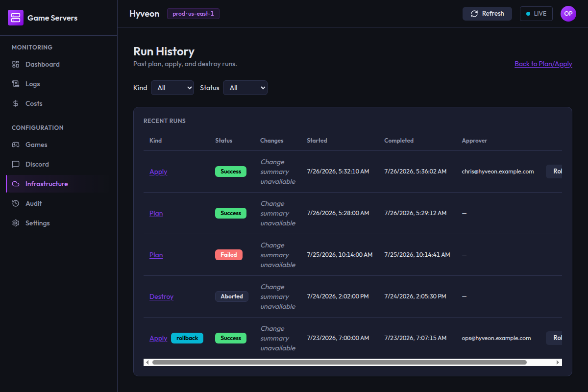
Task: Open the Games configuration
Action: click(58, 145)
